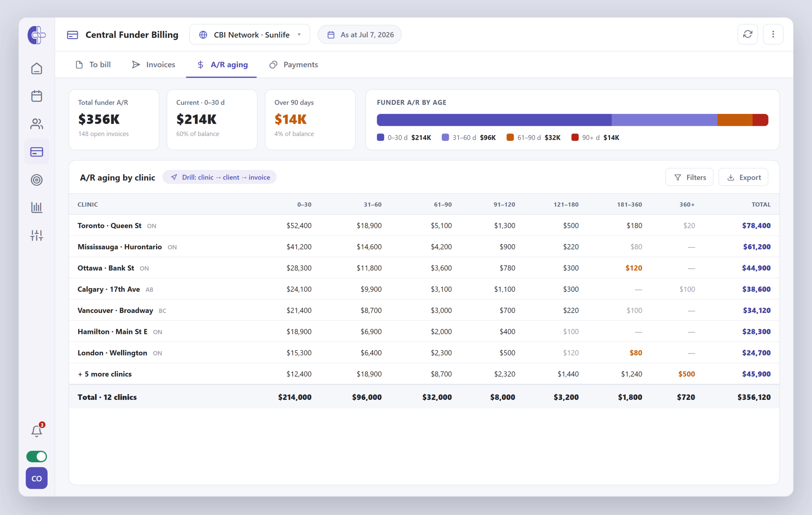Click the $34,120 Vancouver total
Viewport: 812px width, 515px height.
click(757, 310)
